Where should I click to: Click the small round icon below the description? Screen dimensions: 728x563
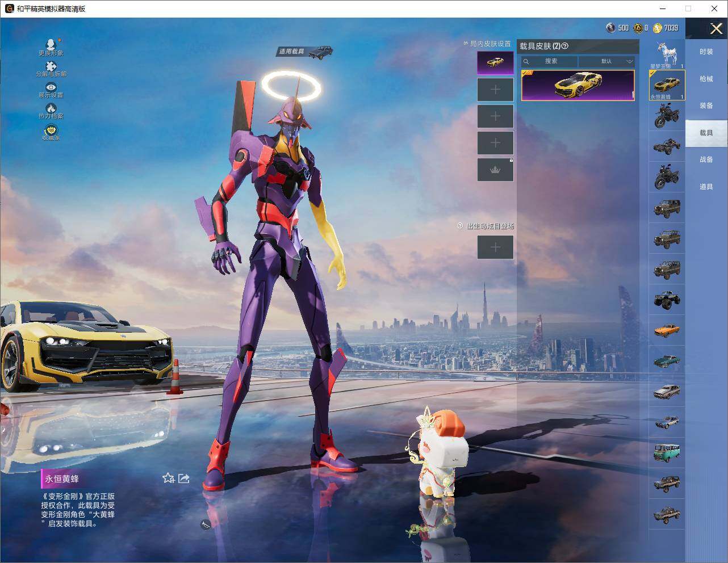(x=206, y=525)
